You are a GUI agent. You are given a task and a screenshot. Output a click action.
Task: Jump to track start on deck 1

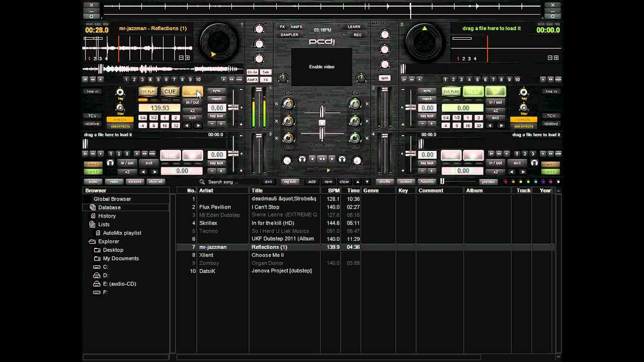tap(86, 79)
